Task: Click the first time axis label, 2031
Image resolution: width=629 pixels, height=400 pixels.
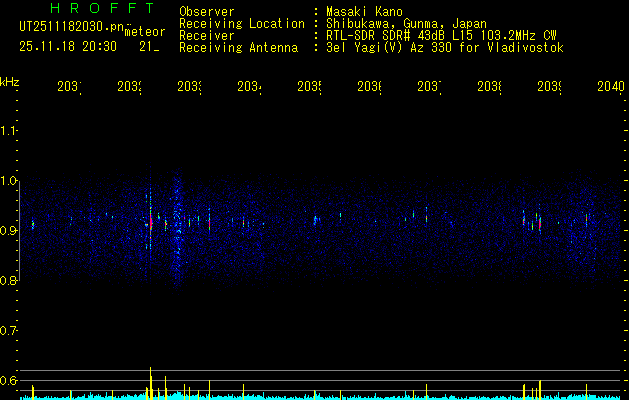Action: click(x=69, y=86)
